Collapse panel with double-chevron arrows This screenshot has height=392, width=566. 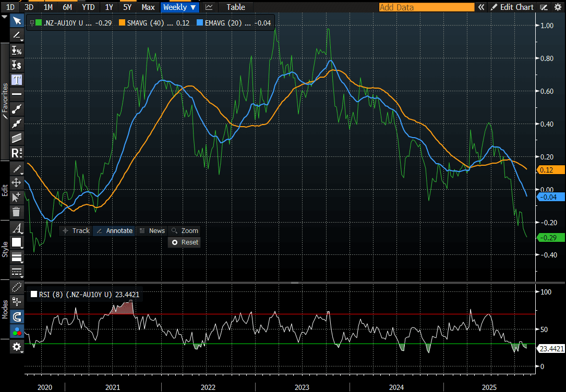coord(481,7)
